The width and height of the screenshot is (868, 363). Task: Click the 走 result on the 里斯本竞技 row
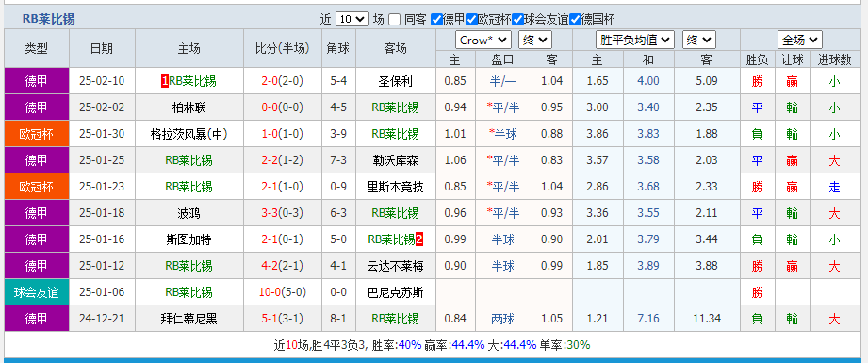(x=834, y=188)
